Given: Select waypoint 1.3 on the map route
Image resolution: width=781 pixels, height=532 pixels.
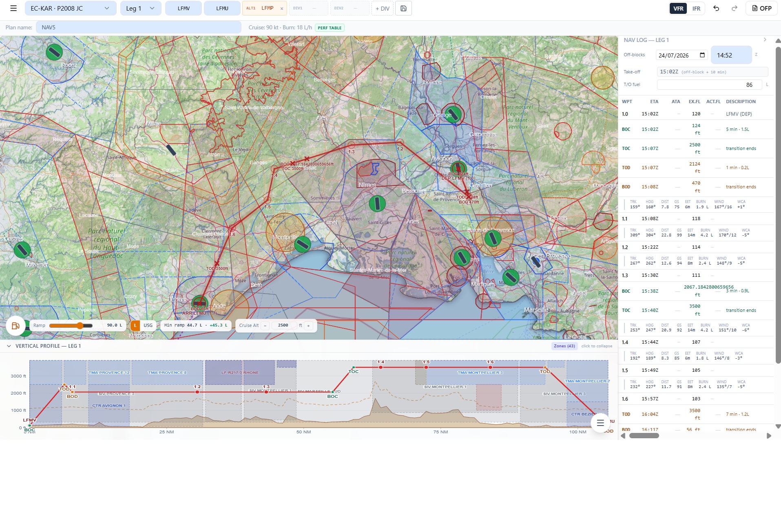Looking at the screenshot, I should click(352, 145).
